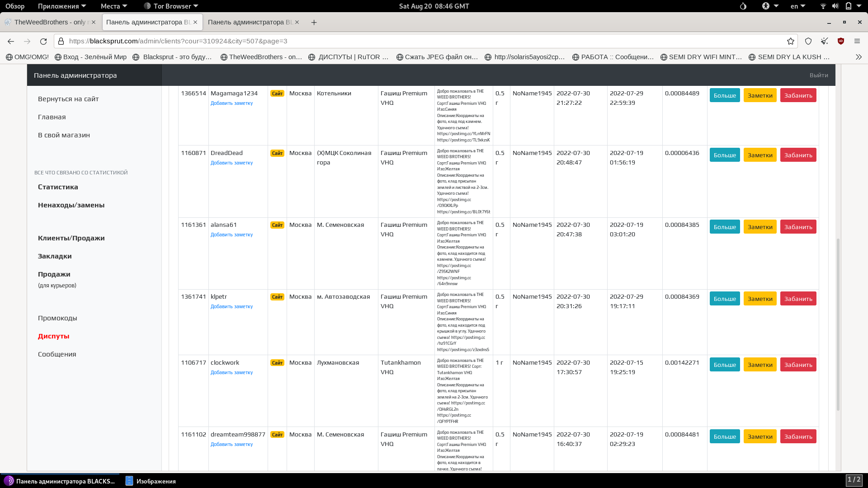Open the Вход - Зелёный Мир bookmark
This screenshot has width=868, height=488.
pos(90,57)
